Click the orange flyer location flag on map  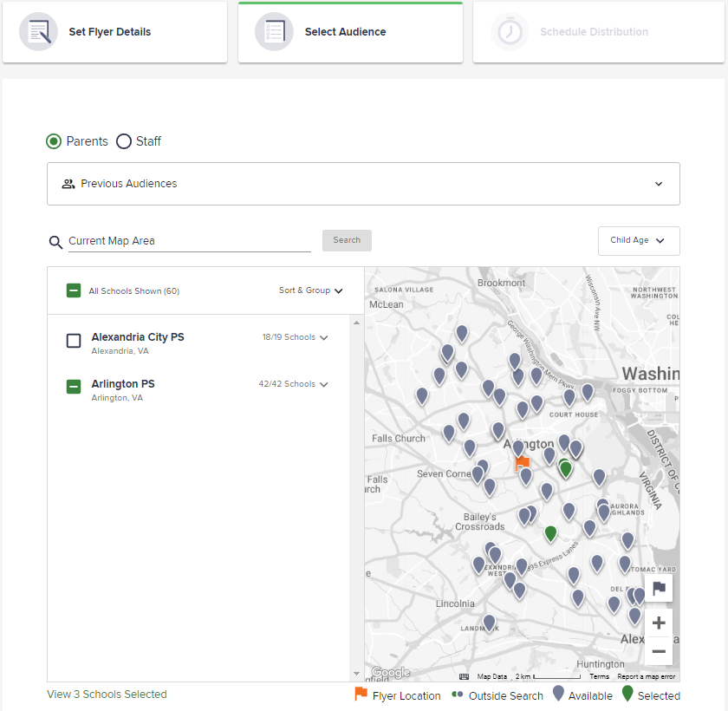tap(523, 463)
